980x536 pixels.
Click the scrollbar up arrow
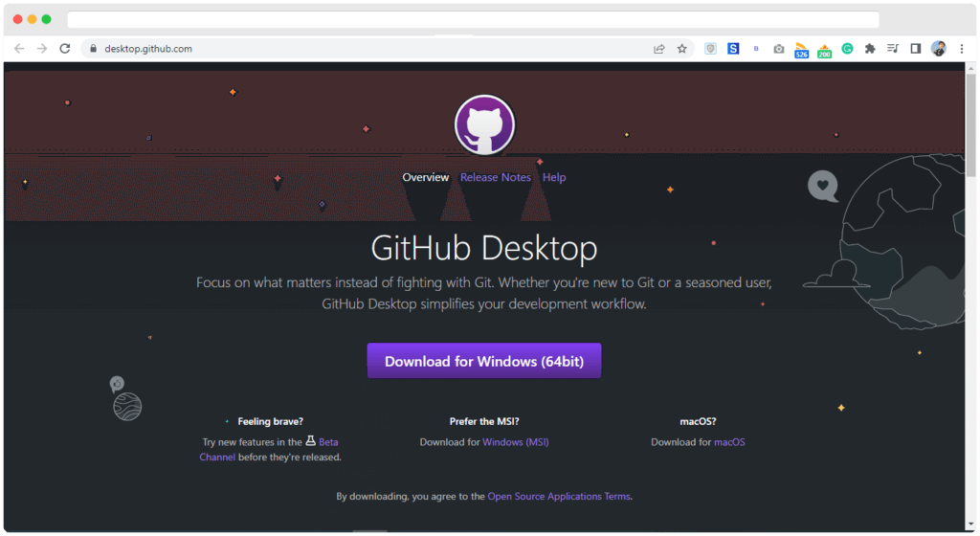point(970,67)
